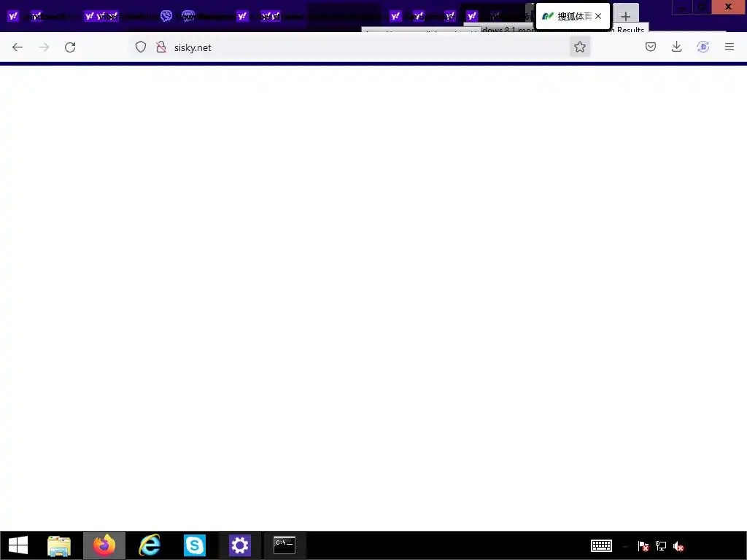This screenshot has height=560, width=747.
Task: Open File Explorer from the taskbar
Action: (59, 545)
